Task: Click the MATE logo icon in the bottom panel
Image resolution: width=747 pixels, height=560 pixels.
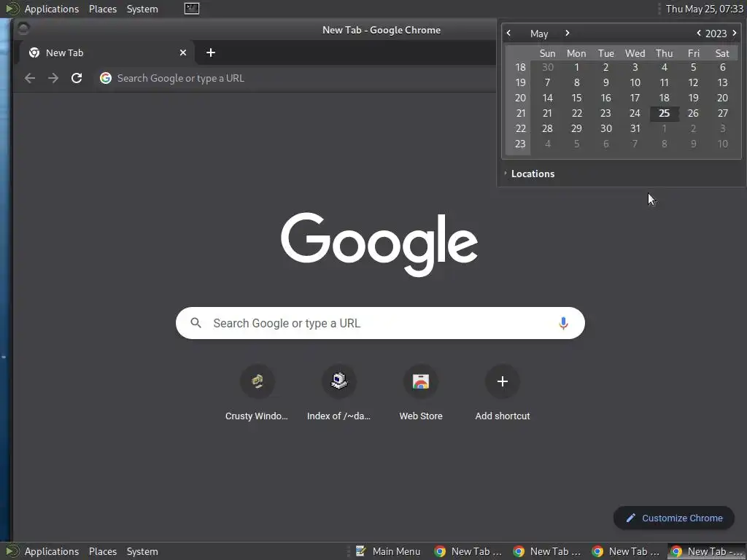Action: [x=12, y=551]
